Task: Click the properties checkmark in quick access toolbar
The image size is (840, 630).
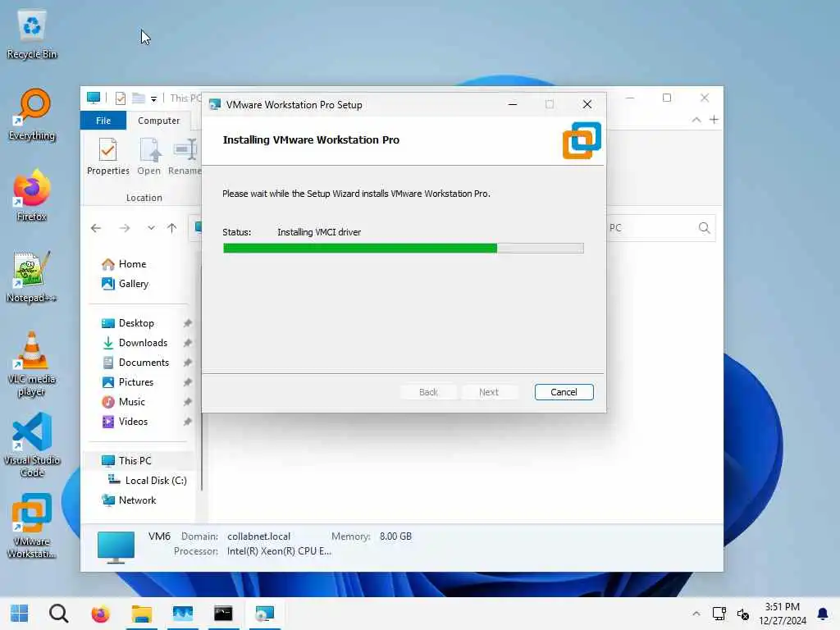Action: (x=121, y=98)
